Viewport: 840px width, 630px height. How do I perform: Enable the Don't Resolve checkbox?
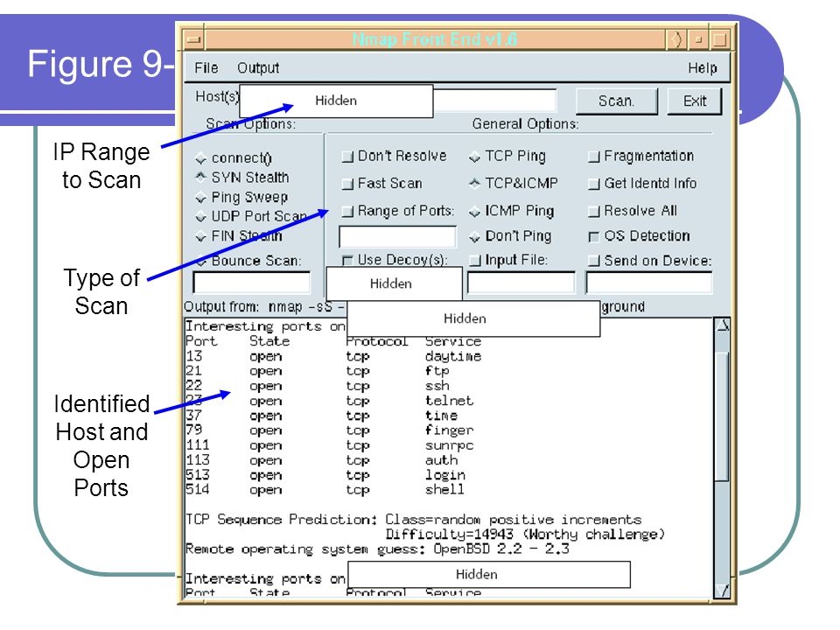point(347,157)
